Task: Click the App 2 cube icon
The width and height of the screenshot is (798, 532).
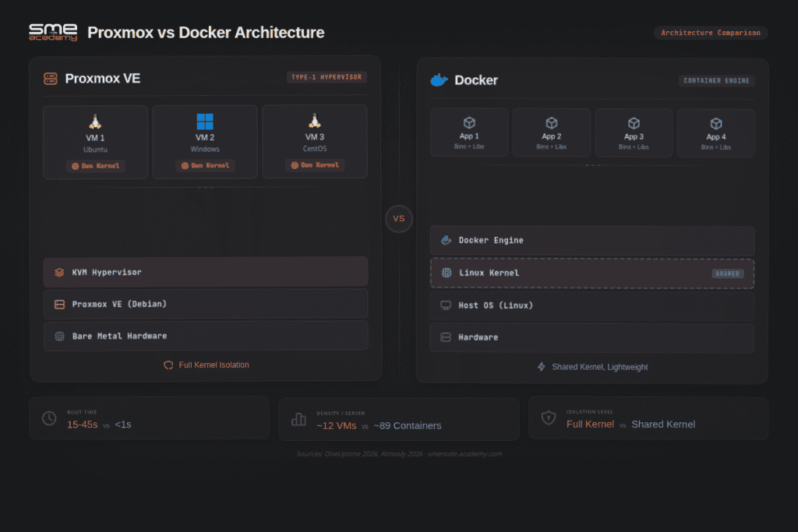Action: (x=552, y=123)
